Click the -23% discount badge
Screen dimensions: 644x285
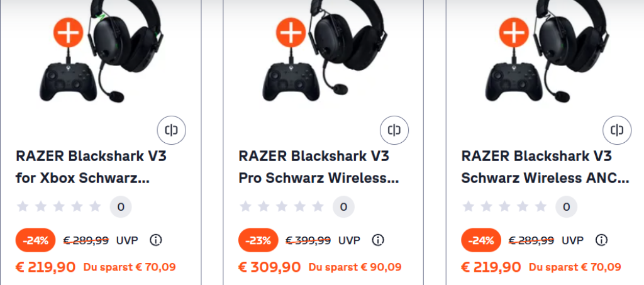(258, 240)
